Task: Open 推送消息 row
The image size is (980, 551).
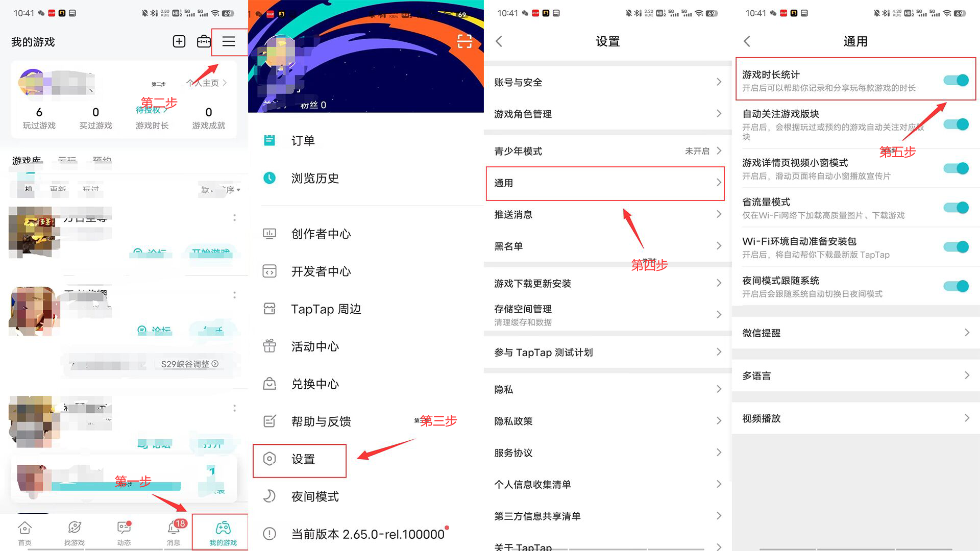Action: click(x=608, y=214)
